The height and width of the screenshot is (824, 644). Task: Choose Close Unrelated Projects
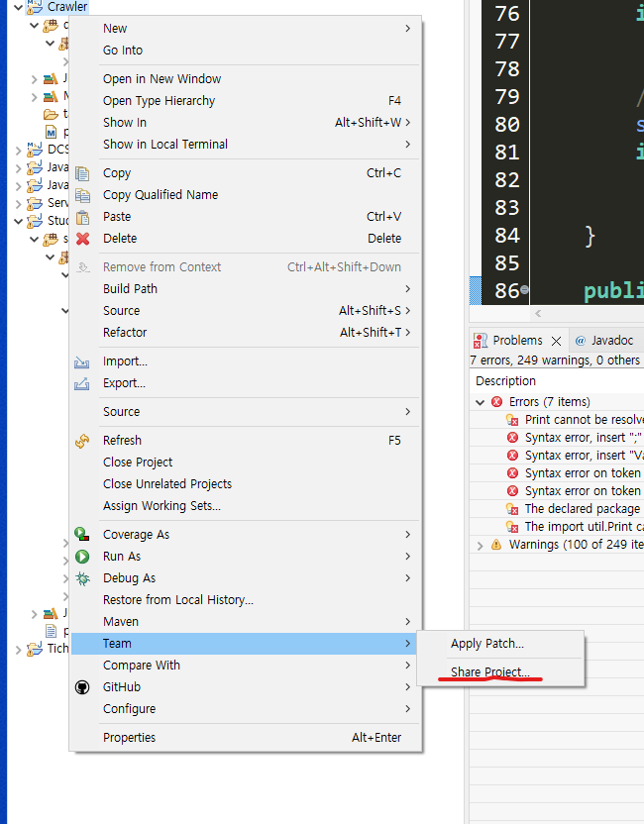click(245, 484)
